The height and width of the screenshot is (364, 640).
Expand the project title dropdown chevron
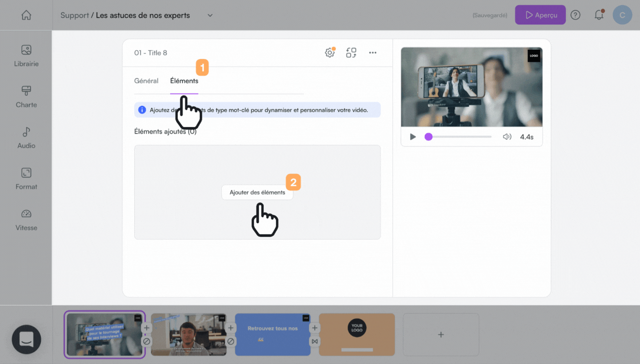(x=210, y=15)
